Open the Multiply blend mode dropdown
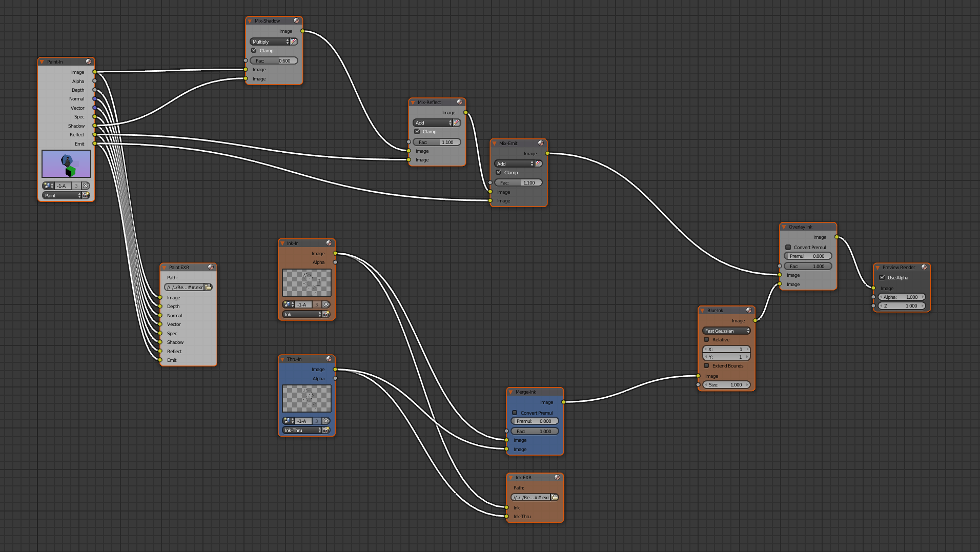The width and height of the screenshot is (980, 552). [x=270, y=42]
